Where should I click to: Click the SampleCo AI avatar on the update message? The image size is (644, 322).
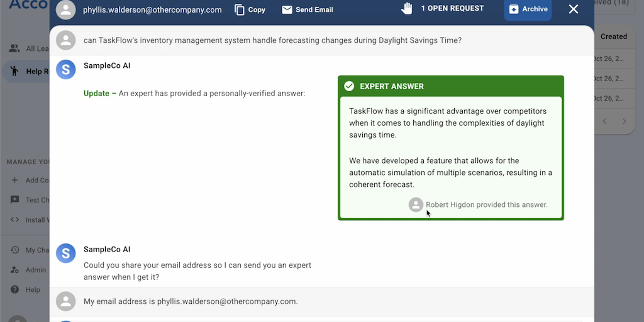65,69
